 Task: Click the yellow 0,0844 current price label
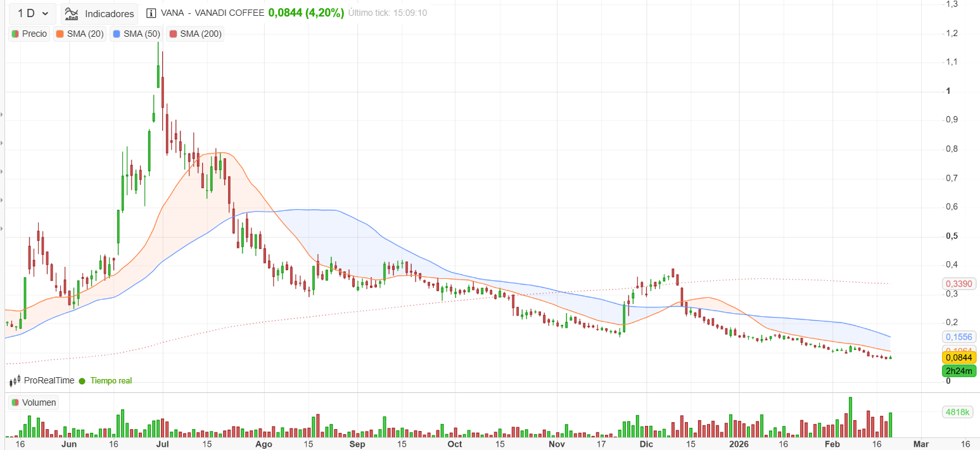(958, 357)
